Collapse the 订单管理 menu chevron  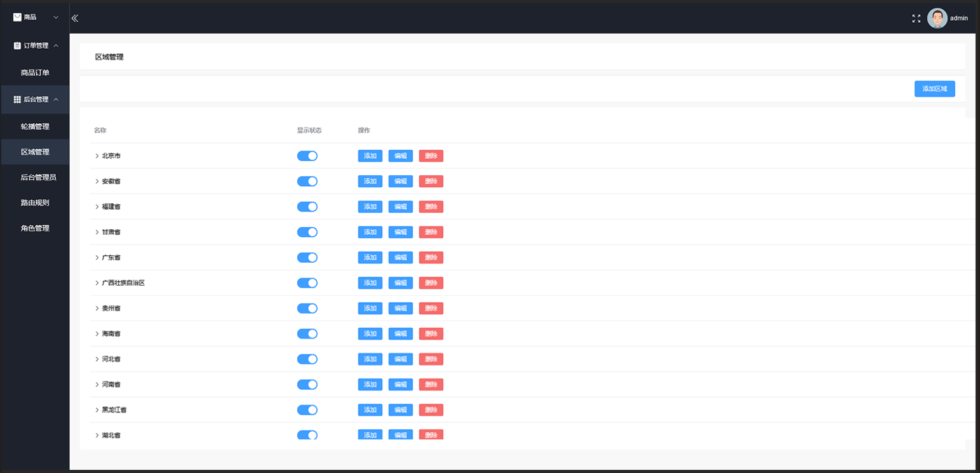pos(56,46)
